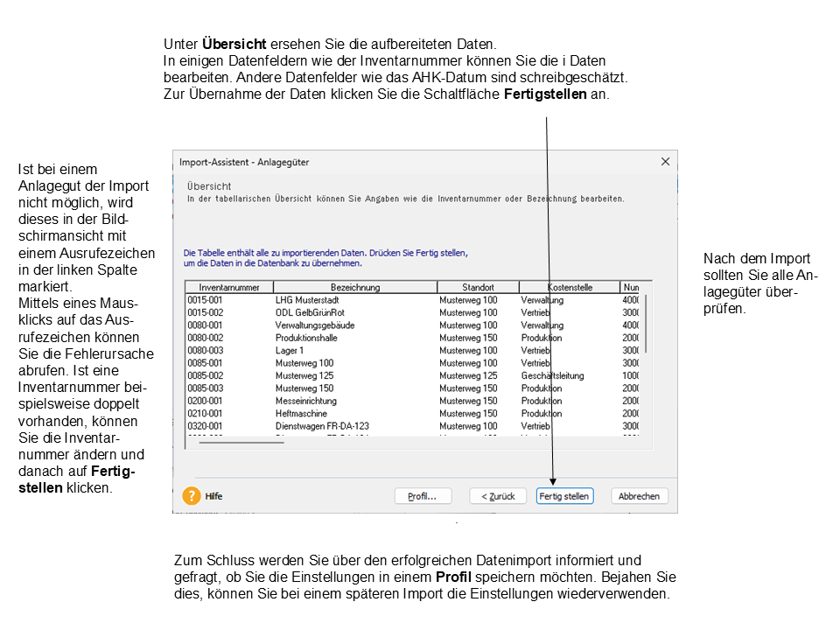The width and height of the screenshot is (840, 630).
Task: Click the Verwaltungsgebäude entry in the table
Action: (x=314, y=325)
